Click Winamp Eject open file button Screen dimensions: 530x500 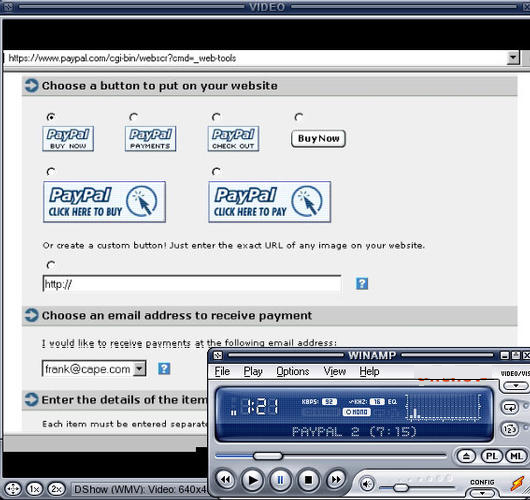(x=466, y=456)
